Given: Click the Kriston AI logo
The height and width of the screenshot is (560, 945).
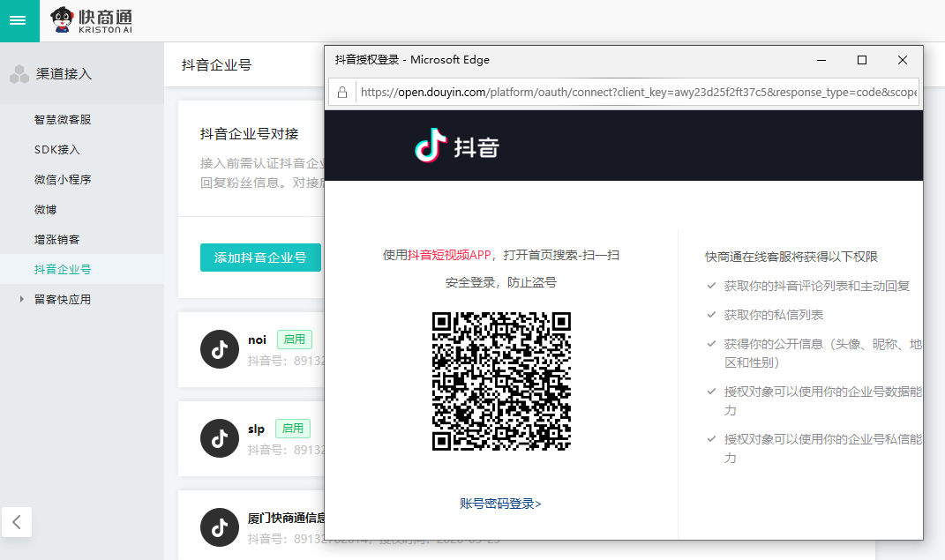Looking at the screenshot, I should [91, 20].
